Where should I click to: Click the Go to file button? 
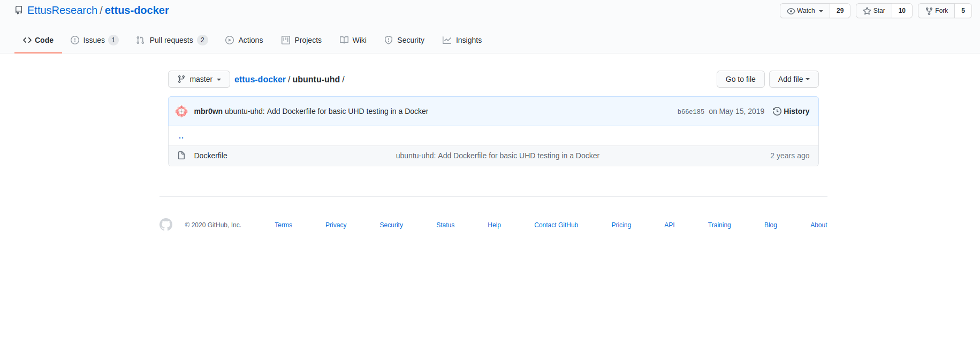(x=741, y=79)
